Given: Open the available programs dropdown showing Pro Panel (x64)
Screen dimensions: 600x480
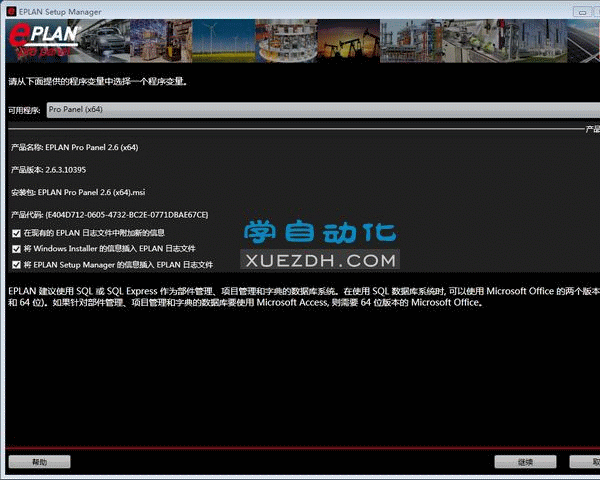Looking at the screenshot, I should pos(323,110).
